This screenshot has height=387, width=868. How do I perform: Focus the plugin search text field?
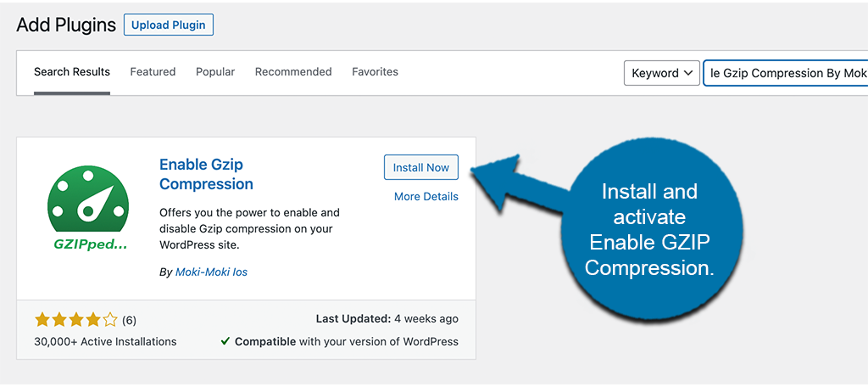click(786, 73)
